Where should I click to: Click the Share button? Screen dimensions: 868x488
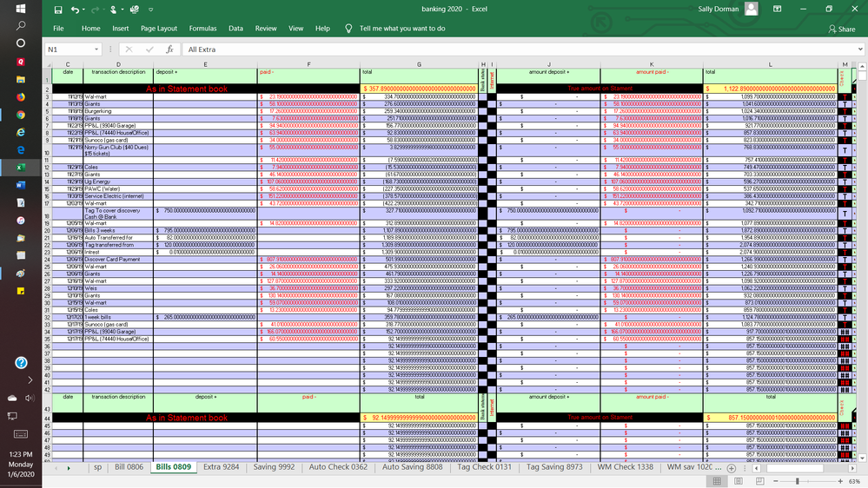[x=842, y=29]
